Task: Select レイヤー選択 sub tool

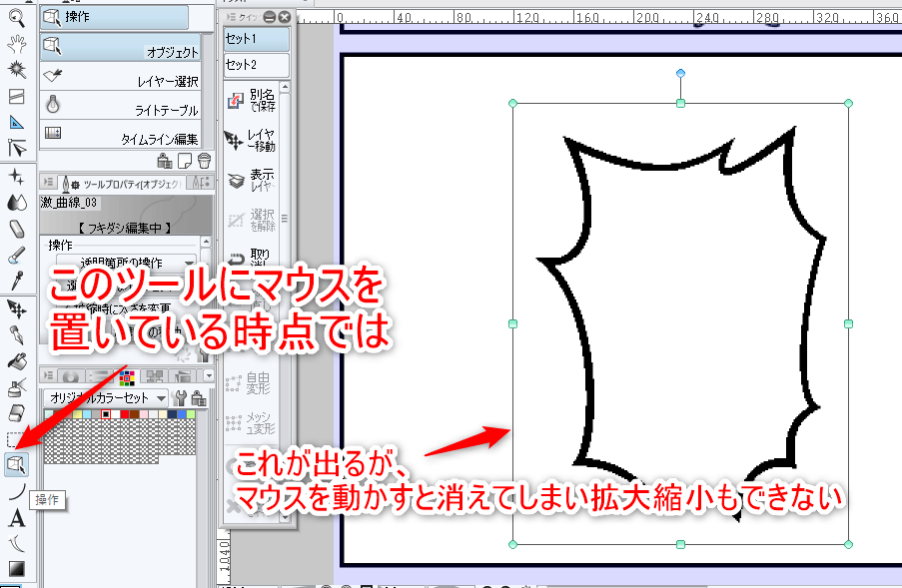Action: click(x=120, y=76)
